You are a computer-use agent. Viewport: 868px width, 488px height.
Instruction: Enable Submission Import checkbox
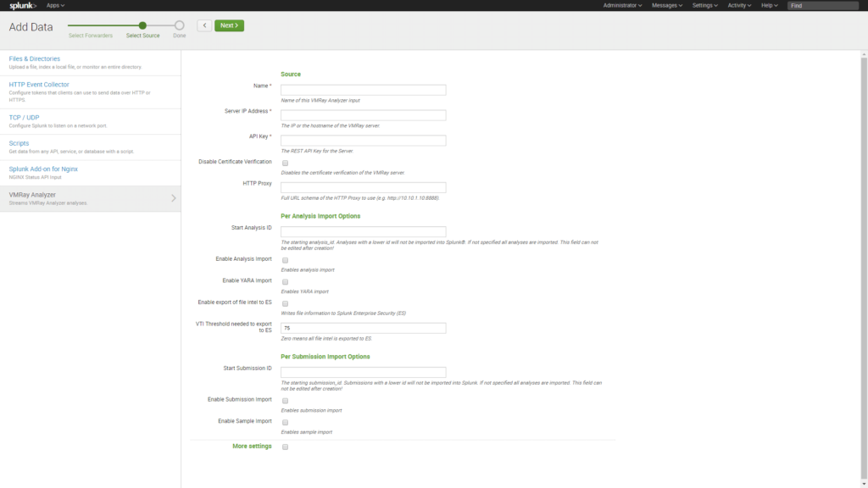tap(285, 401)
